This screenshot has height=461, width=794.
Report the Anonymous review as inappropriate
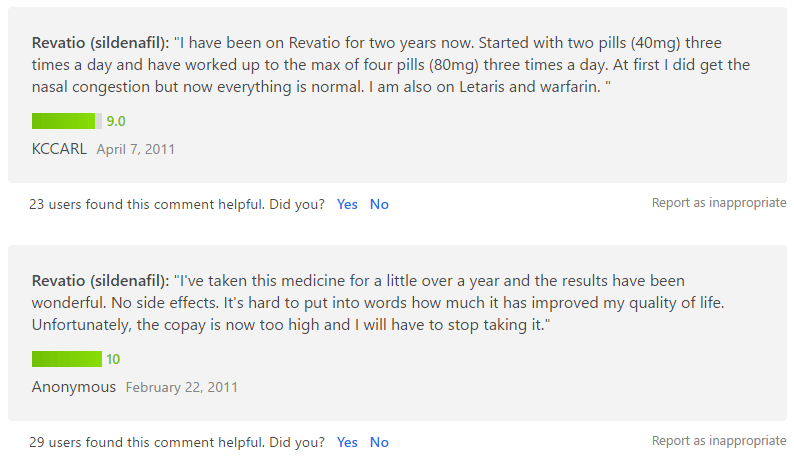(x=719, y=441)
